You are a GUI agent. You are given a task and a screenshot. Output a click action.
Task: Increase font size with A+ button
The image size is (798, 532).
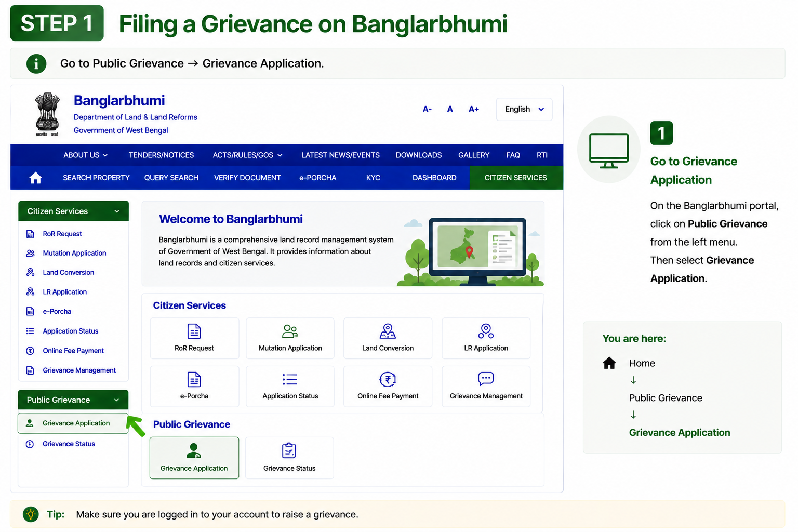[x=474, y=109]
